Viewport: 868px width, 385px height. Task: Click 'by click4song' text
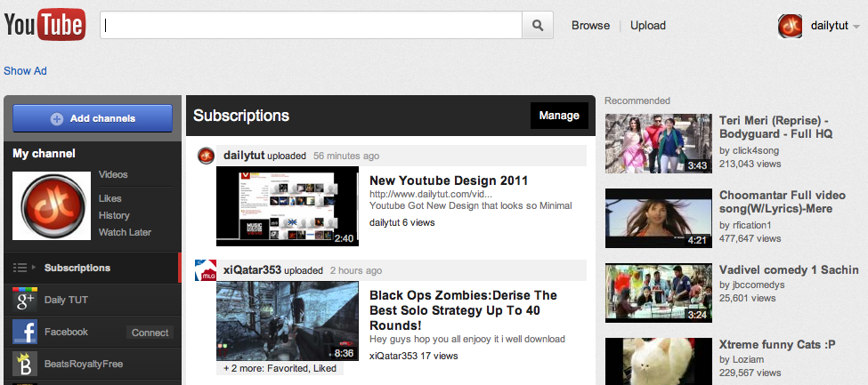(749, 150)
